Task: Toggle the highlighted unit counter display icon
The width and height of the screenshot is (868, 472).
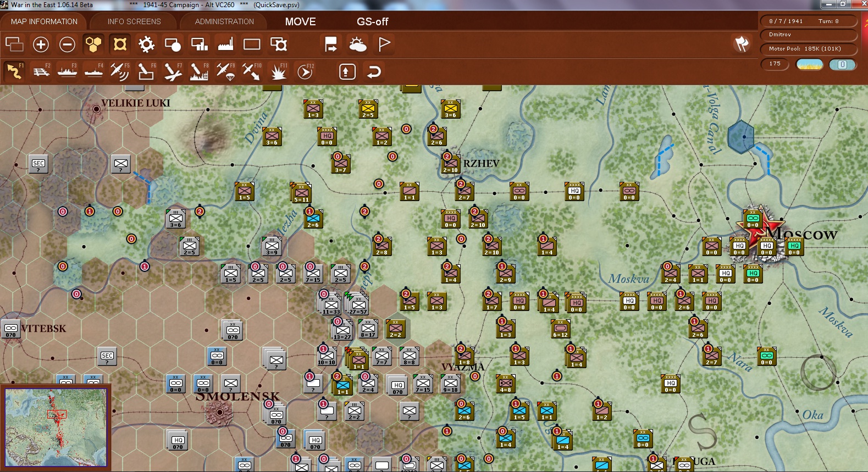Action: point(120,44)
